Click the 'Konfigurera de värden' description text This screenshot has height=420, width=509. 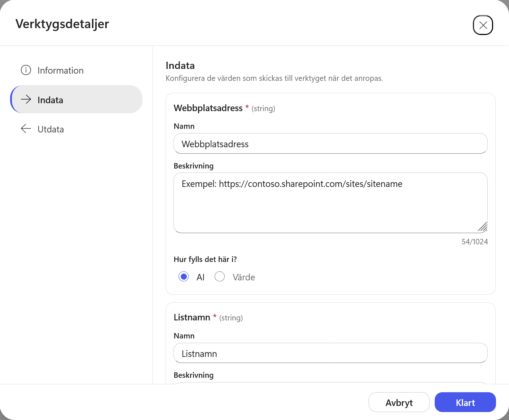(x=274, y=78)
